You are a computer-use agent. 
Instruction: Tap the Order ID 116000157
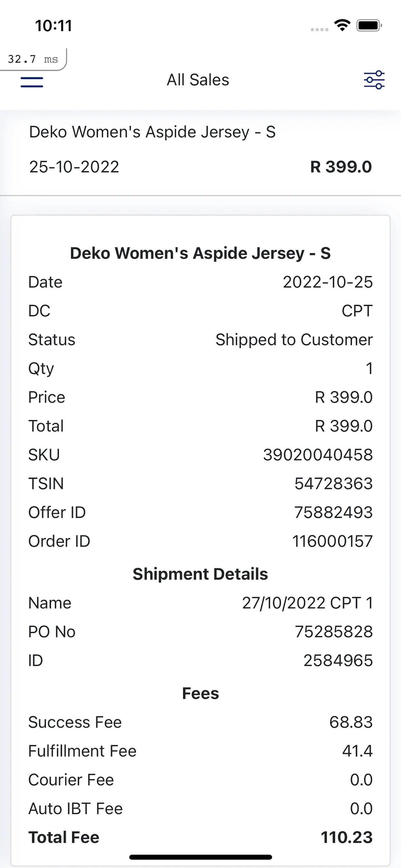click(x=332, y=542)
